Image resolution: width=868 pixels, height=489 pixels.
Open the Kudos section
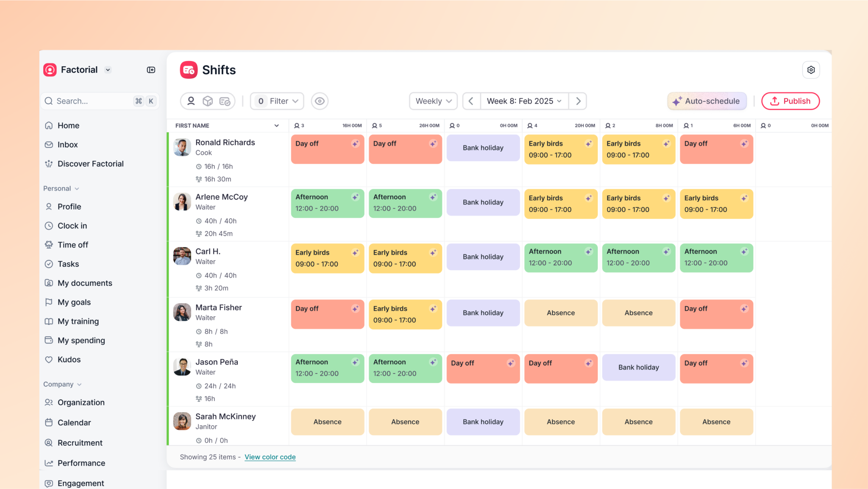(x=69, y=359)
